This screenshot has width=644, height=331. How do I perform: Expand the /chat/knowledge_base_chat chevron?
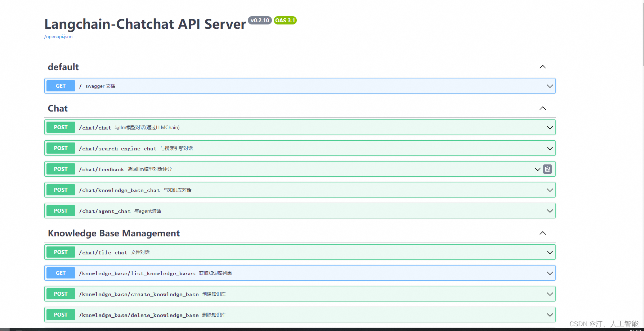point(550,190)
